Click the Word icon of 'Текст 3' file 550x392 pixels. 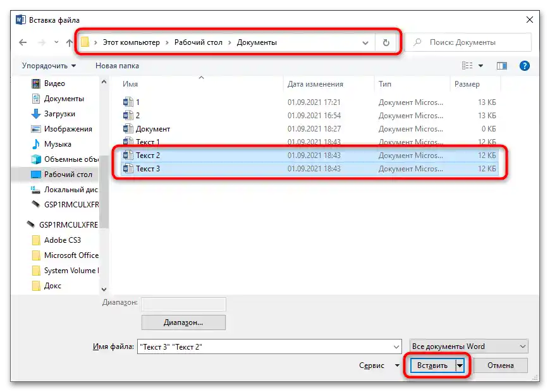pos(128,168)
